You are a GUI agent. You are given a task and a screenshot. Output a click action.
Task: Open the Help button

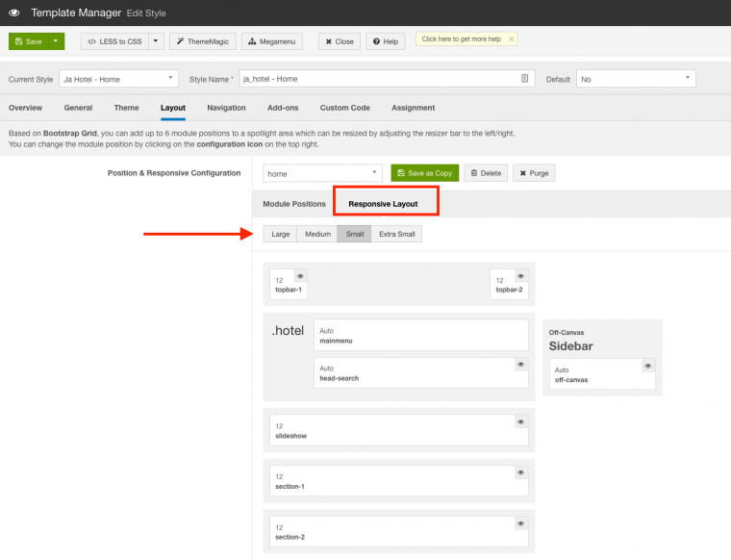click(x=385, y=41)
